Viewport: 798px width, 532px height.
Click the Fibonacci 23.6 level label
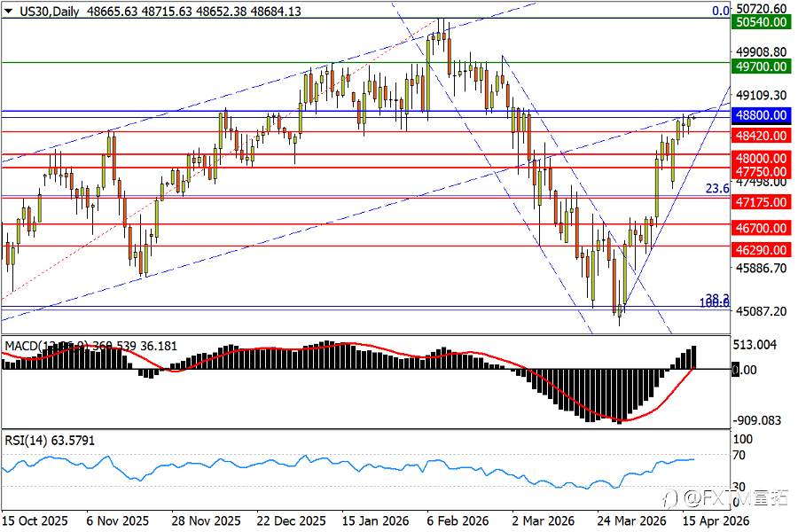[x=717, y=188]
